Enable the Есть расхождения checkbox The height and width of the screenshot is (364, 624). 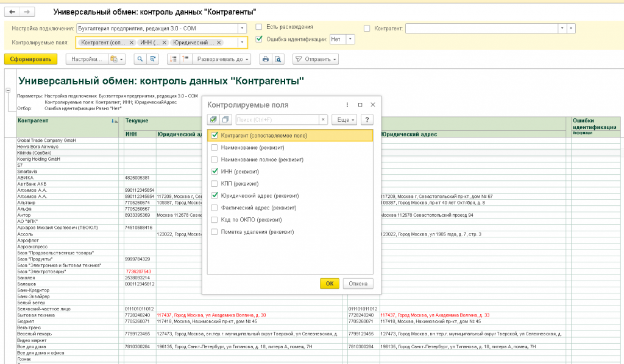click(x=259, y=27)
